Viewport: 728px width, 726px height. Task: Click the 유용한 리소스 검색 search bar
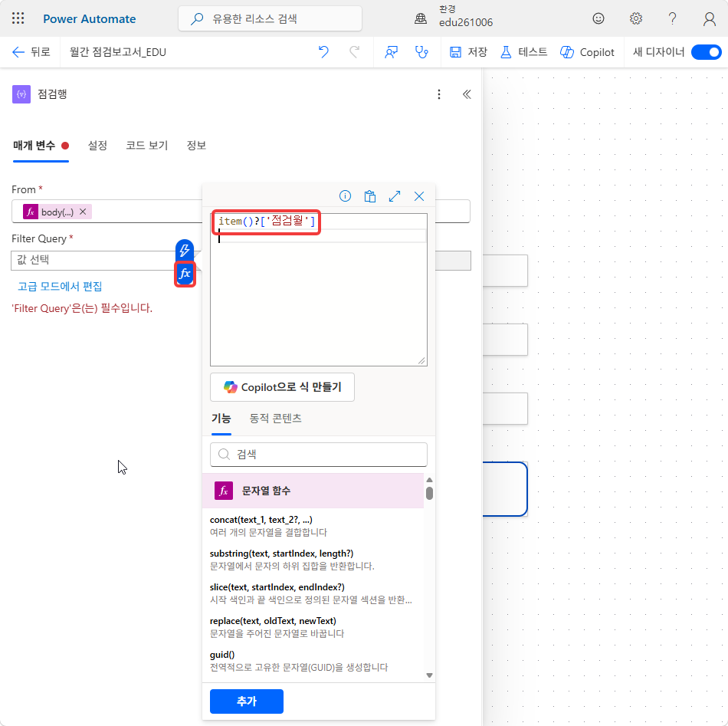[270, 18]
